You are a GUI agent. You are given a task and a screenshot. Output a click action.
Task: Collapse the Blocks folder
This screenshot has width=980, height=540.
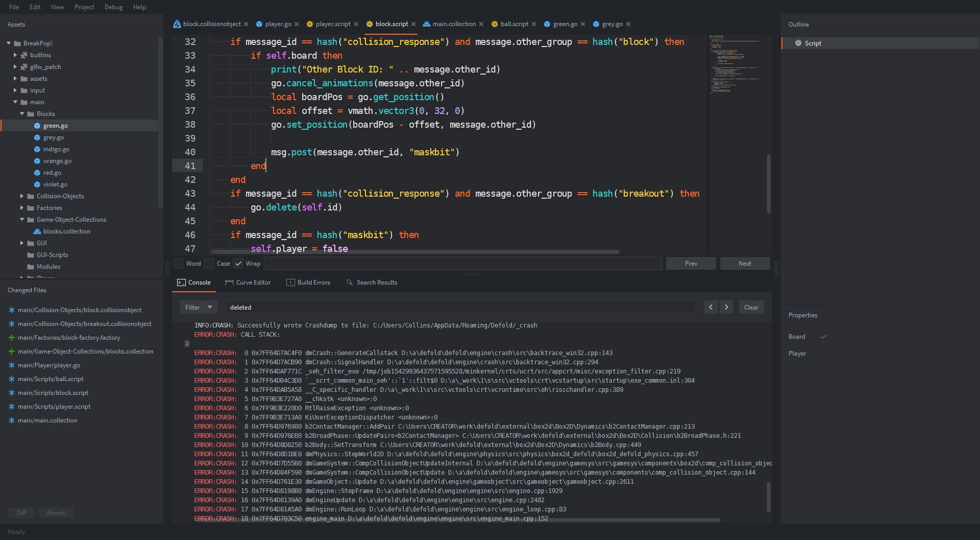click(x=22, y=114)
